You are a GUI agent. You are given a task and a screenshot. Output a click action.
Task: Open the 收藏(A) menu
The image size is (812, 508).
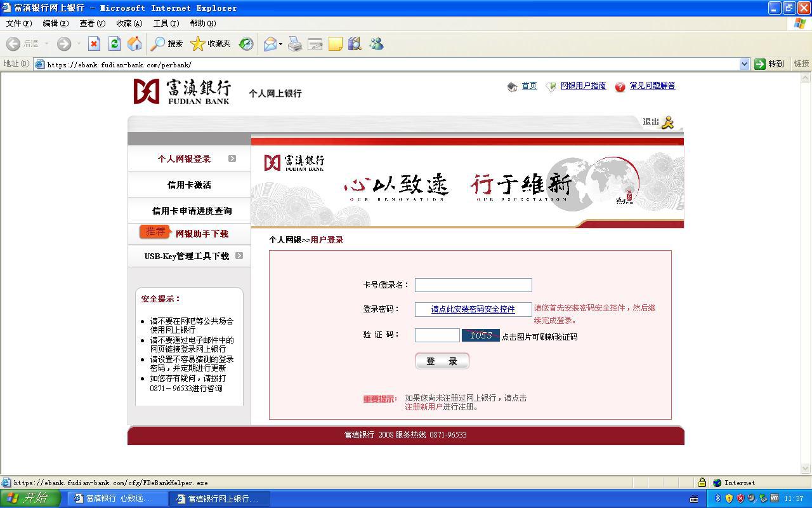[x=129, y=23]
